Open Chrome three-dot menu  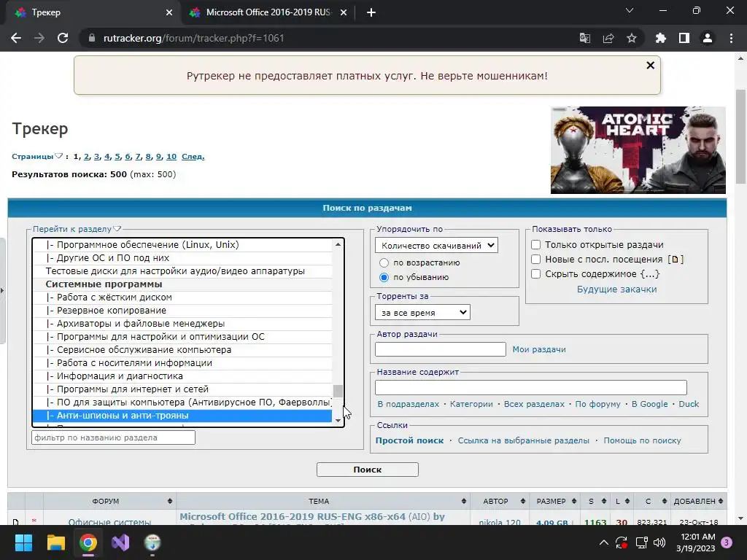click(x=731, y=38)
